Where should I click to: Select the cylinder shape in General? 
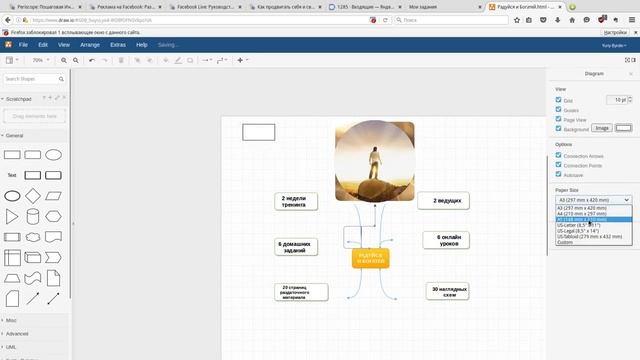click(x=33, y=216)
